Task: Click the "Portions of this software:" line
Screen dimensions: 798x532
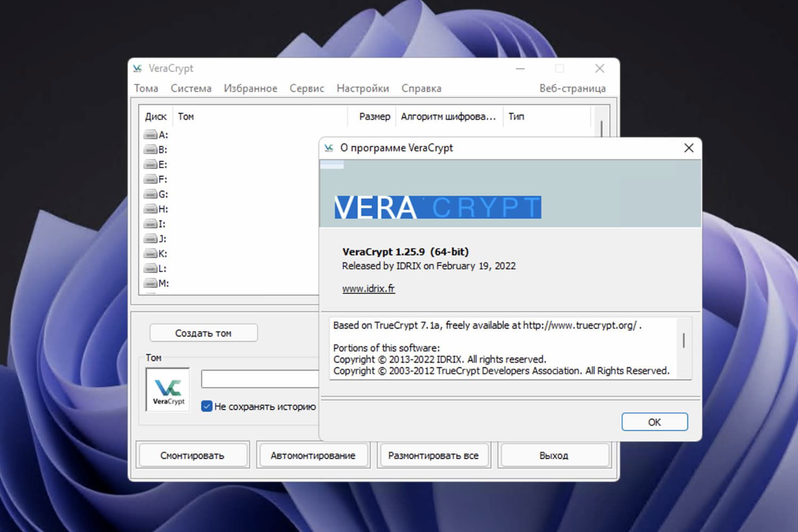Action: click(387, 348)
